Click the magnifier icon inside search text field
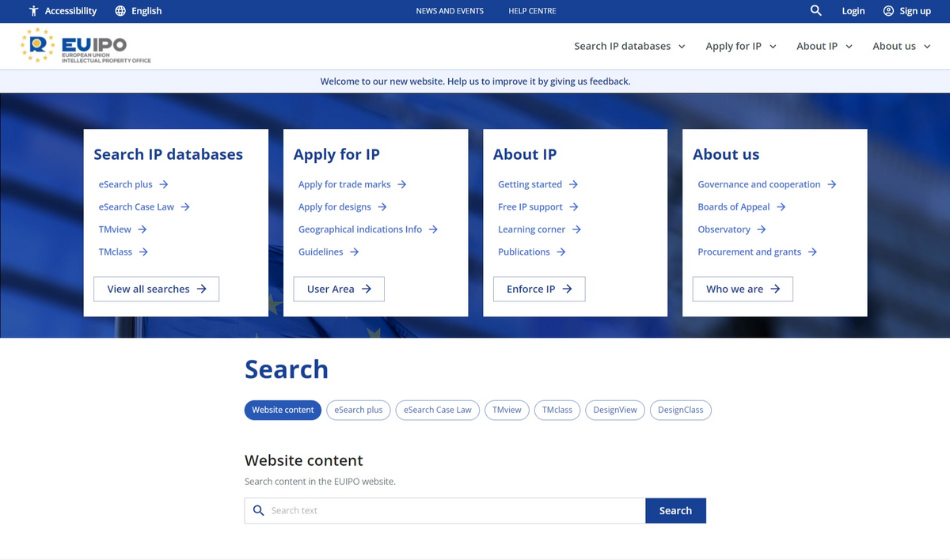The width and height of the screenshot is (950, 560). 258,511
